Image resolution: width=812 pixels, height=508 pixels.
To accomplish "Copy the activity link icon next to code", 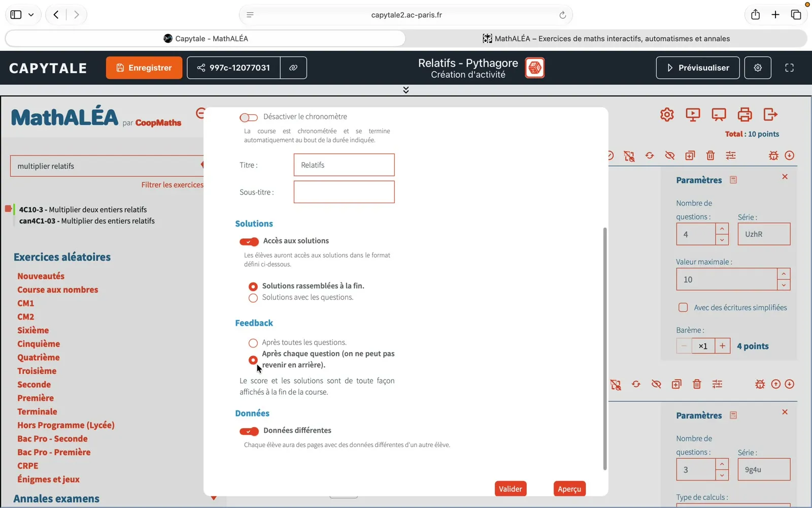I will click(293, 68).
